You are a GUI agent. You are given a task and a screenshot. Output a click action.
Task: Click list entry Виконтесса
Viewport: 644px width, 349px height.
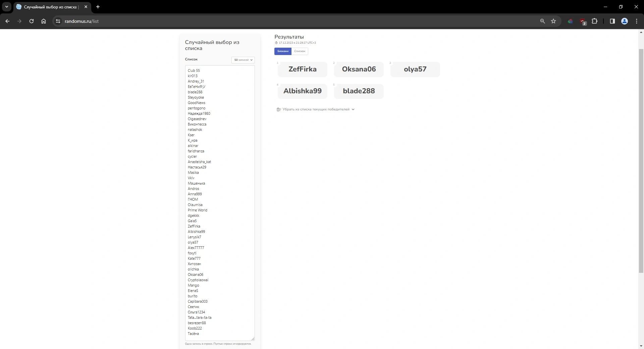coord(197,124)
